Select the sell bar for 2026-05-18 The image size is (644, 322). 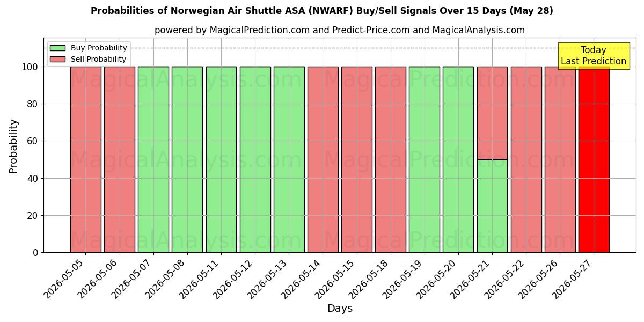(x=390, y=159)
